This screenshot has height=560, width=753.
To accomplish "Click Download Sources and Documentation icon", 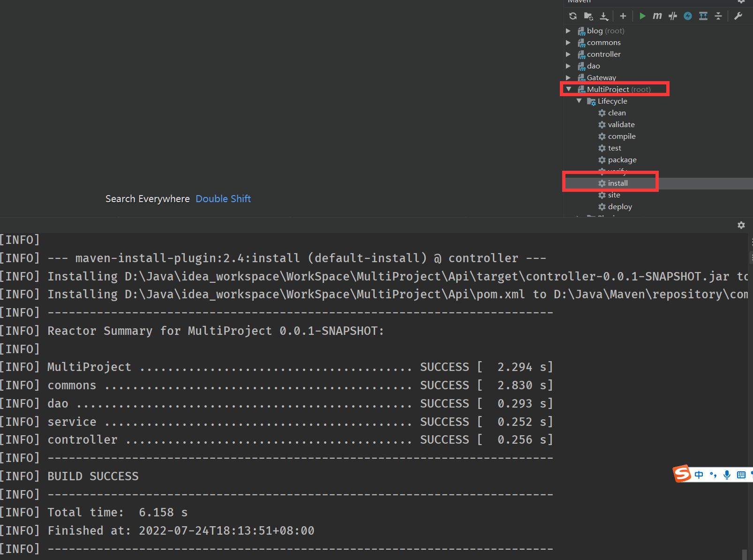I will point(604,16).
